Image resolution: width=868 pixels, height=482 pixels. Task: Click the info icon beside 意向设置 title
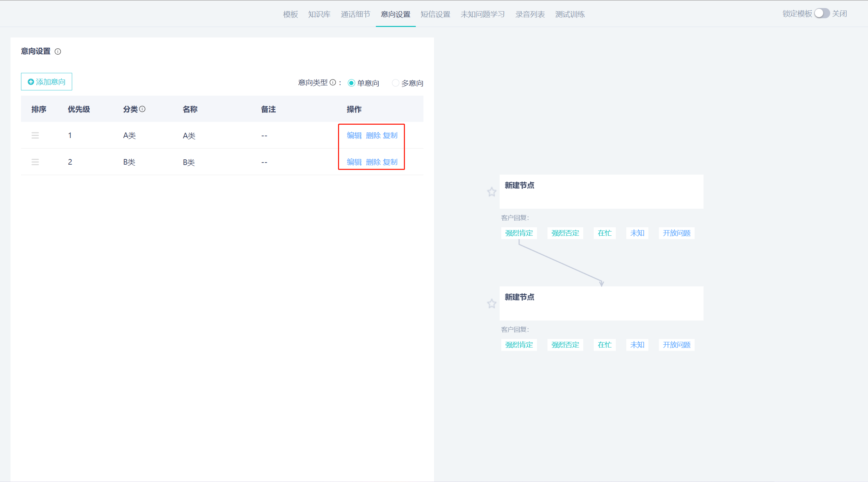(58, 52)
